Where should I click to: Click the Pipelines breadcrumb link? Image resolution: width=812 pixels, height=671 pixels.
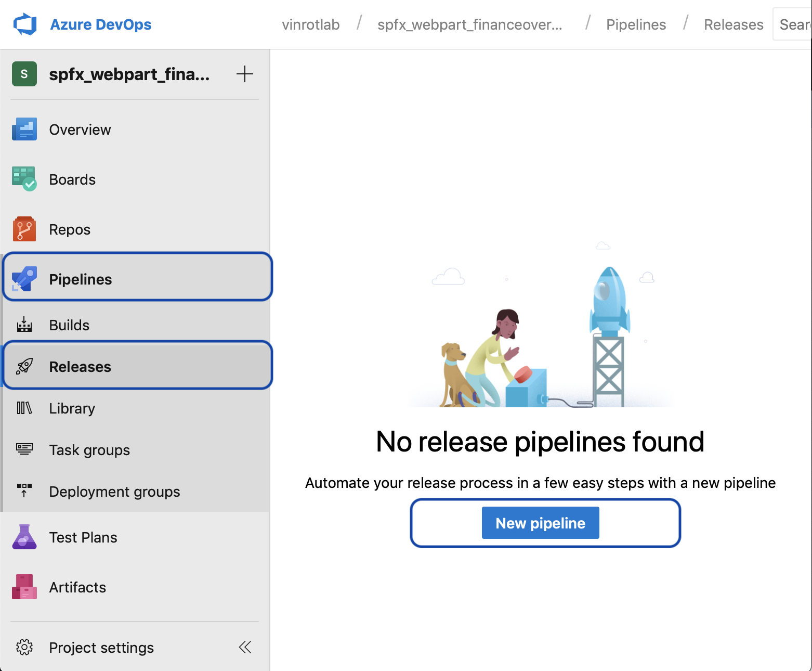pyautogui.click(x=636, y=24)
